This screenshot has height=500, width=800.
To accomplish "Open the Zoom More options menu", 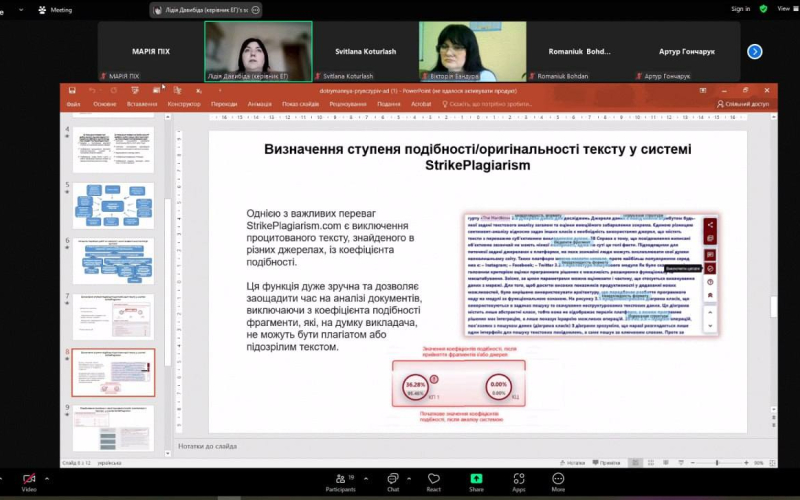I will (x=558, y=482).
